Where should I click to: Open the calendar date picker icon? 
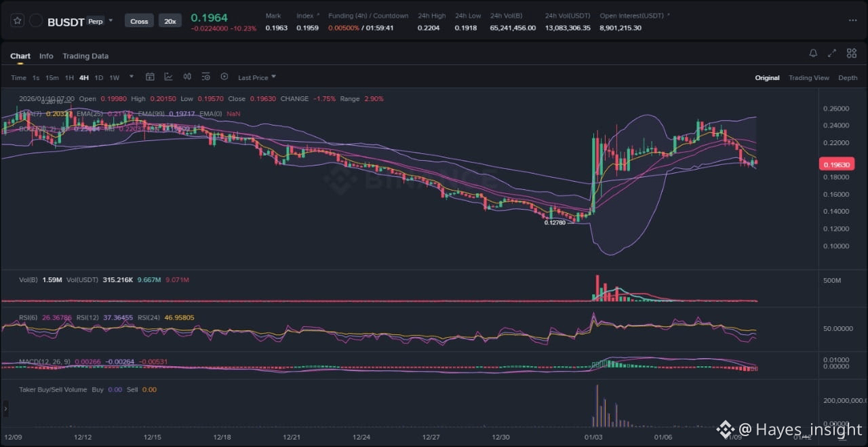coord(151,77)
